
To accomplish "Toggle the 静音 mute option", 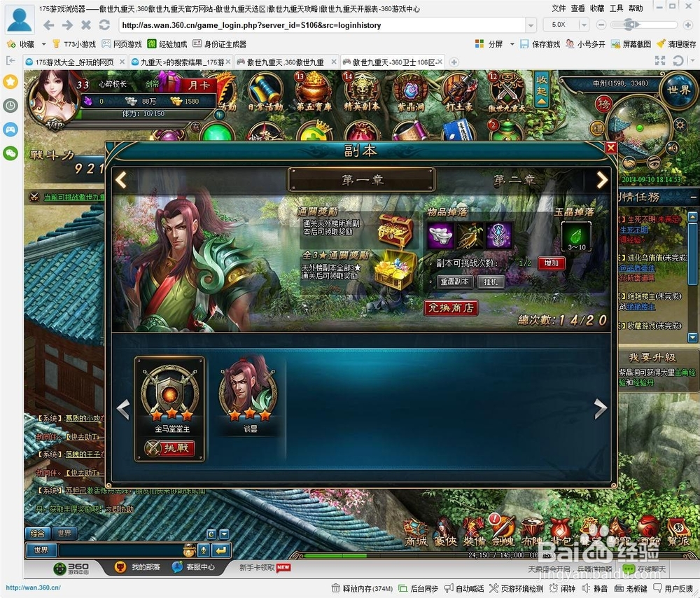I will (x=595, y=589).
